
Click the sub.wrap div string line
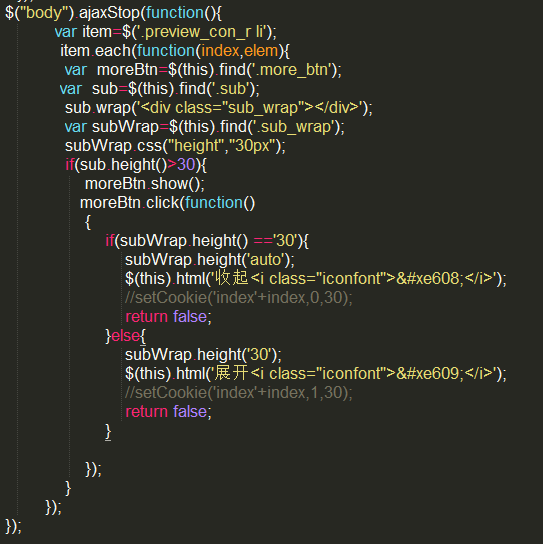[x=219, y=108]
